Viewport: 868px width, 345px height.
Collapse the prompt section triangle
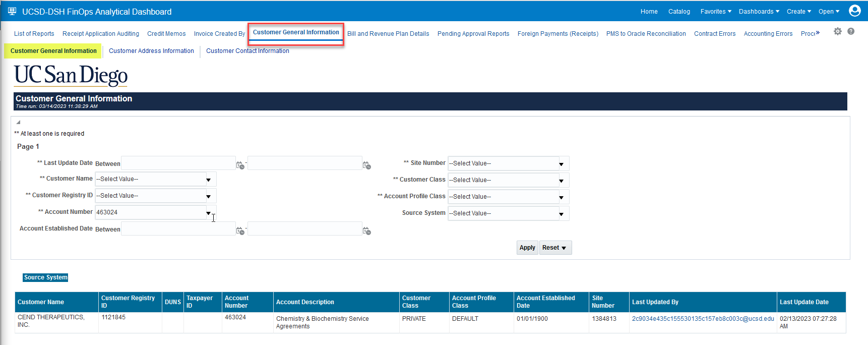(x=18, y=122)
